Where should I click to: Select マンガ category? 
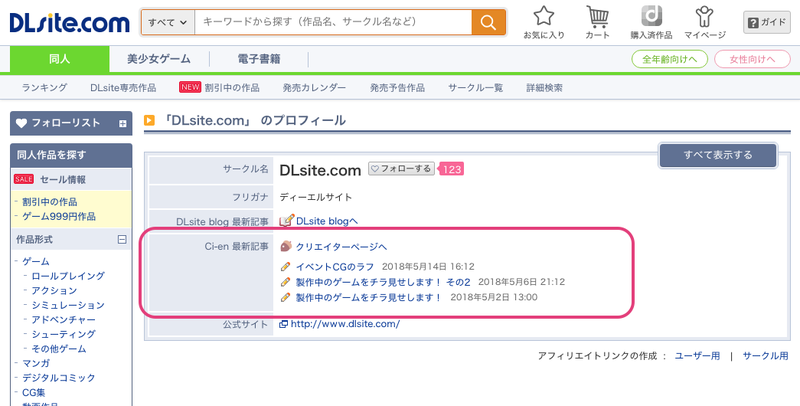36,363
